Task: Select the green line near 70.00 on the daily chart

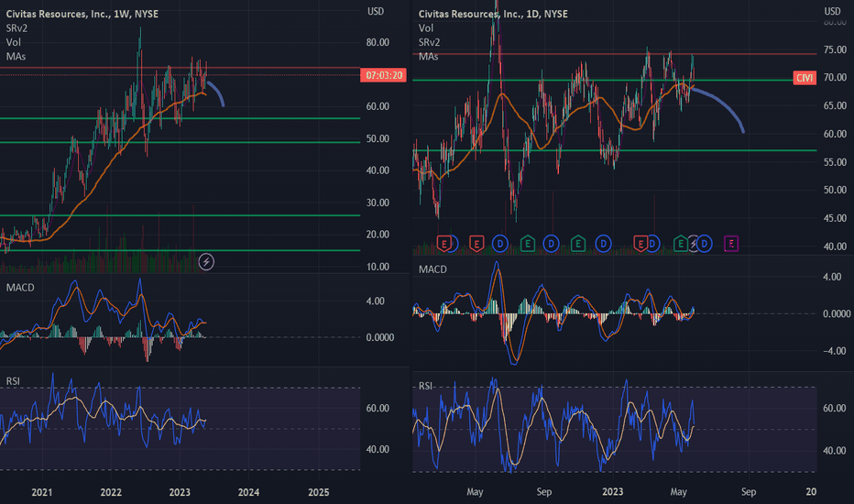Action: coord(614,80)
